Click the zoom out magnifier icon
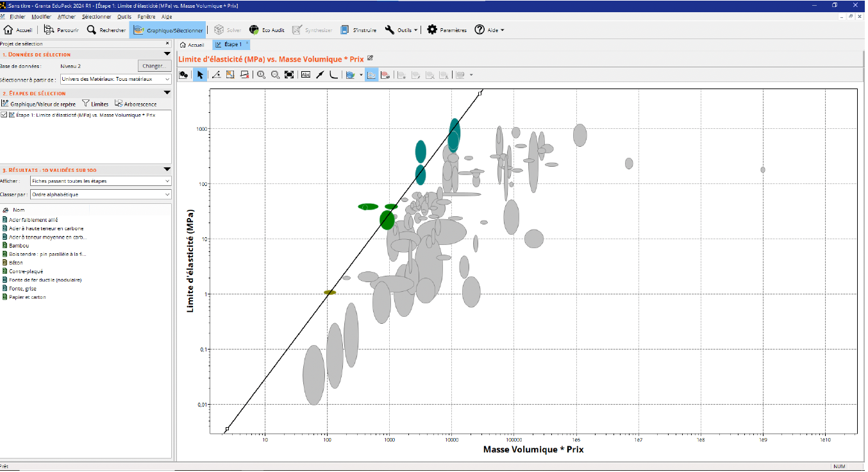 [x=275, y=74]
